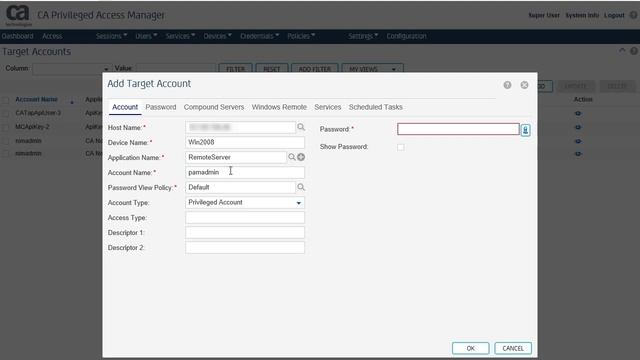
Task: Confirm with the OK button
Action: tap(470, 348)
